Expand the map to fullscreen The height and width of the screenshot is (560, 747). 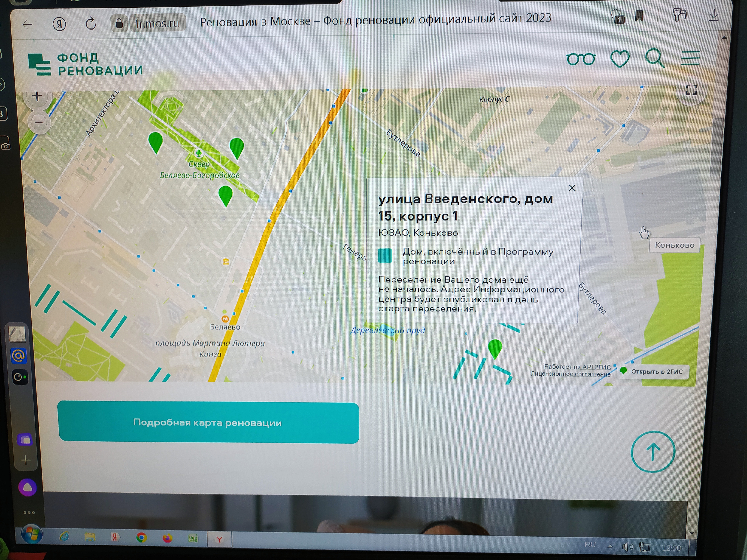691,90
